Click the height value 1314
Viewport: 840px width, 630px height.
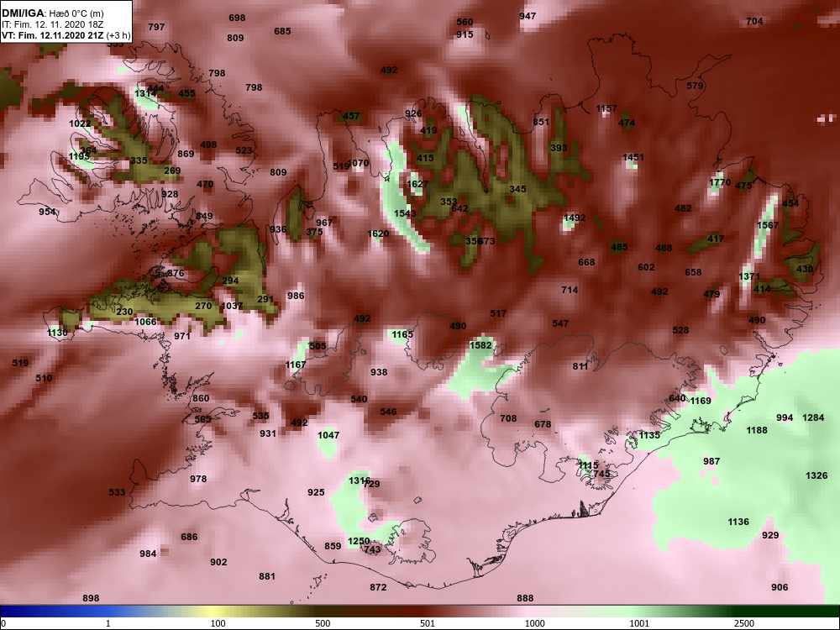point(145,94)
